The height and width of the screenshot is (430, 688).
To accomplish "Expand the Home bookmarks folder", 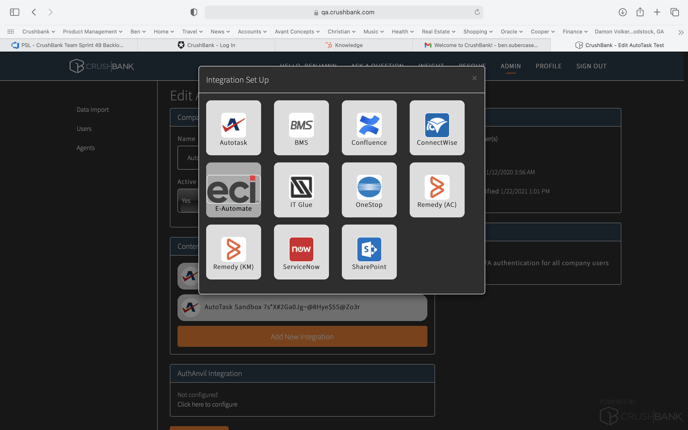I will (x=164, y=32).
